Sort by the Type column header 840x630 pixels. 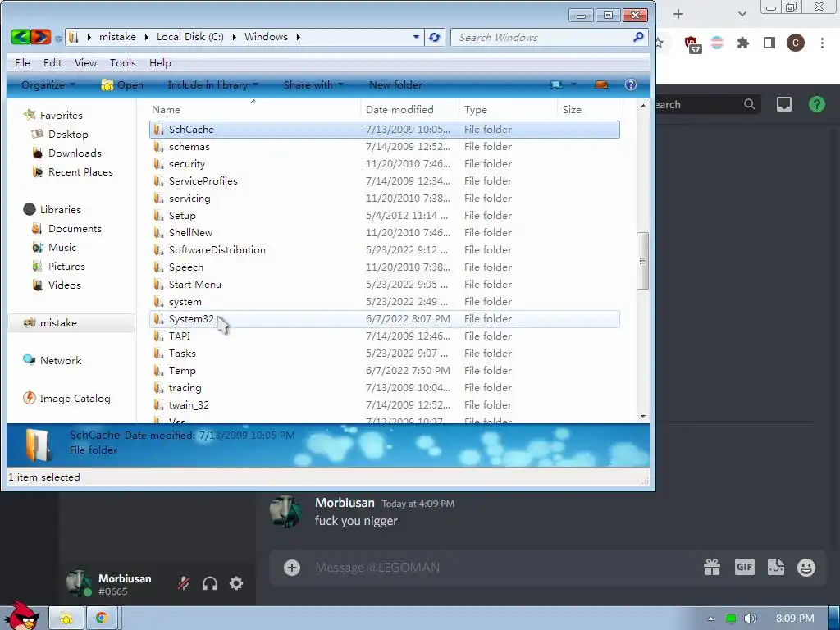coord(508,109)
